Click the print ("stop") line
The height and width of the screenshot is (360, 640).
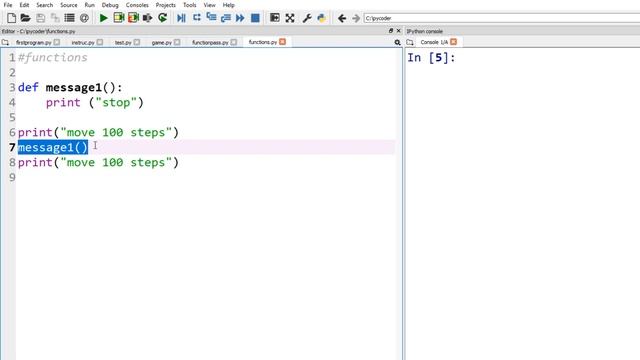click(x=94, y=102)
